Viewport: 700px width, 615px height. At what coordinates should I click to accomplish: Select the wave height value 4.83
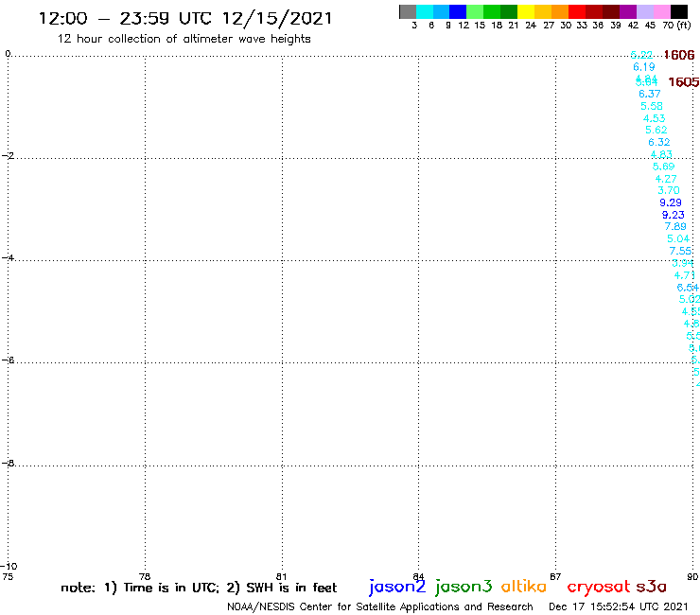pyautogui.click(x=661, y=154)
